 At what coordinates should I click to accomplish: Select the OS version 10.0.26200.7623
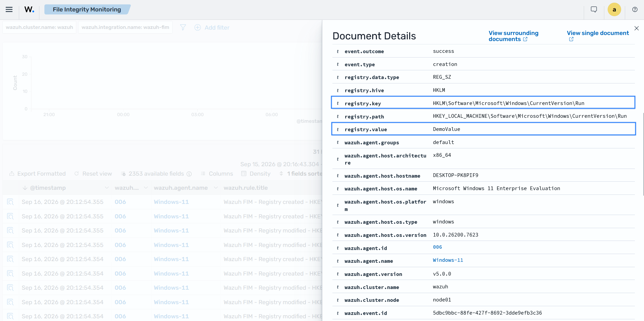(456, 235)
